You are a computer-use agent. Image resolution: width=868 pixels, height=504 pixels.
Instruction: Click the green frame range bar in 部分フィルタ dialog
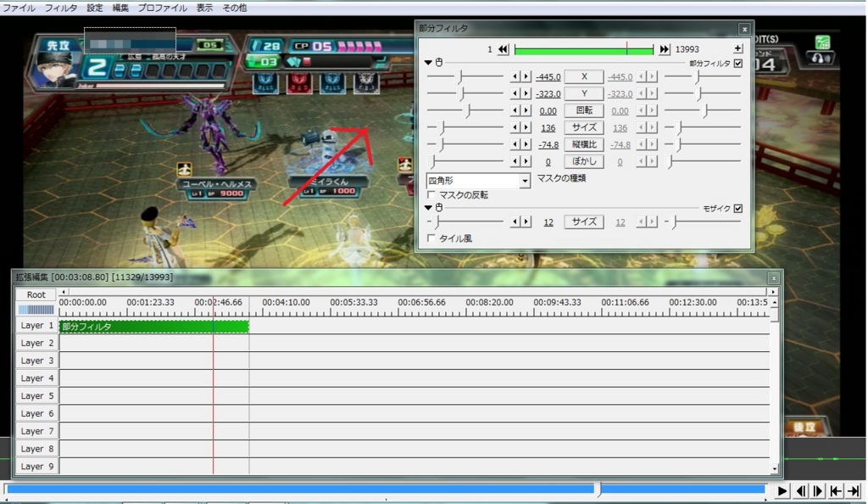click(x=583, y=50)
